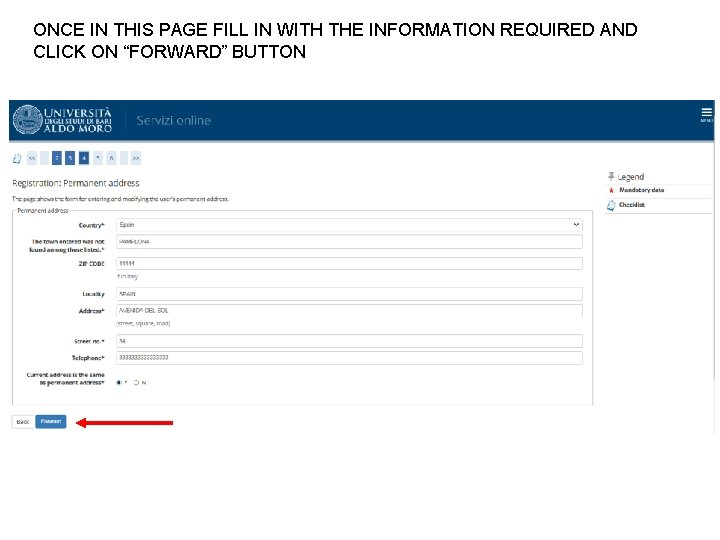720x540 pixels.
Task: Select Y for current address same as permanent
Action: [x=119, y=382]
